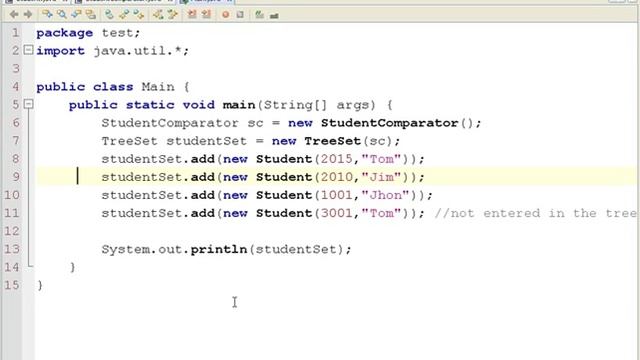Go back with the left arrow icon
This screenshot has width=640, height=360.
tap(14, 15)
